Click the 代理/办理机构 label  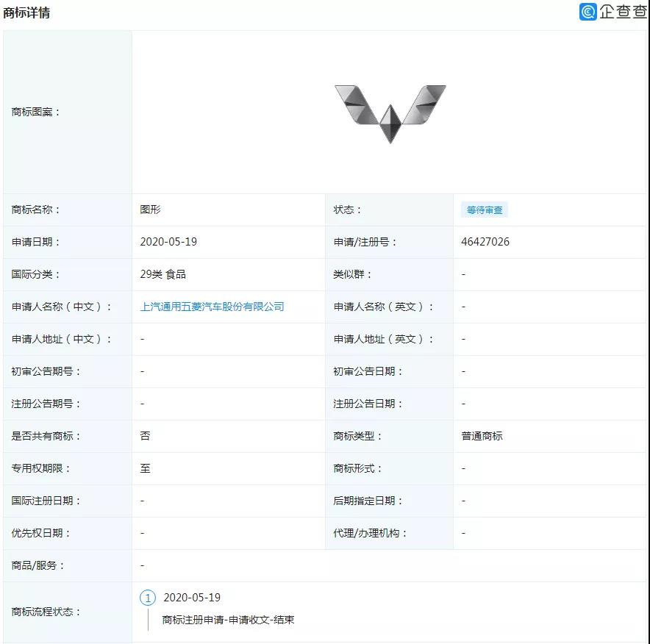tap(370, 533)
